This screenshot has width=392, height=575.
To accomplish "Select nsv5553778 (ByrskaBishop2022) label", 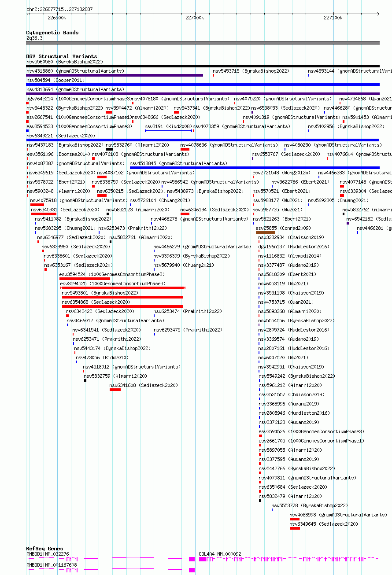I will click(310, 506).
